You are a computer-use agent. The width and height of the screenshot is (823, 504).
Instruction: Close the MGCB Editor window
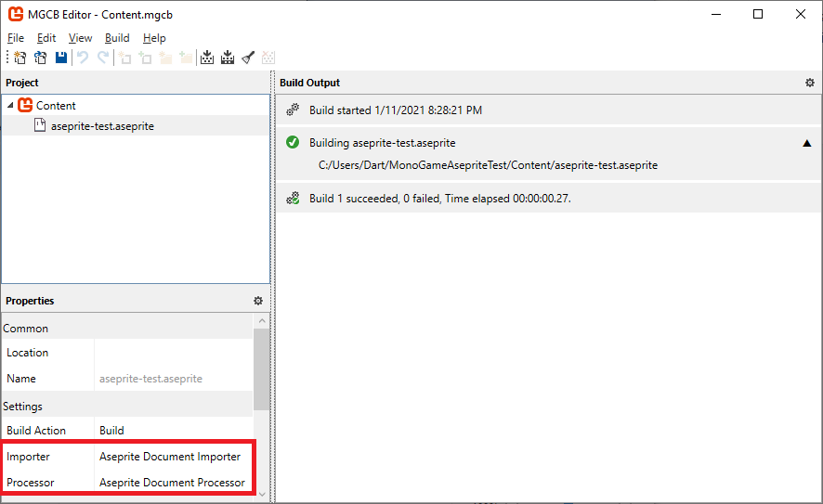pyautogui.click(x=801, y=14)
